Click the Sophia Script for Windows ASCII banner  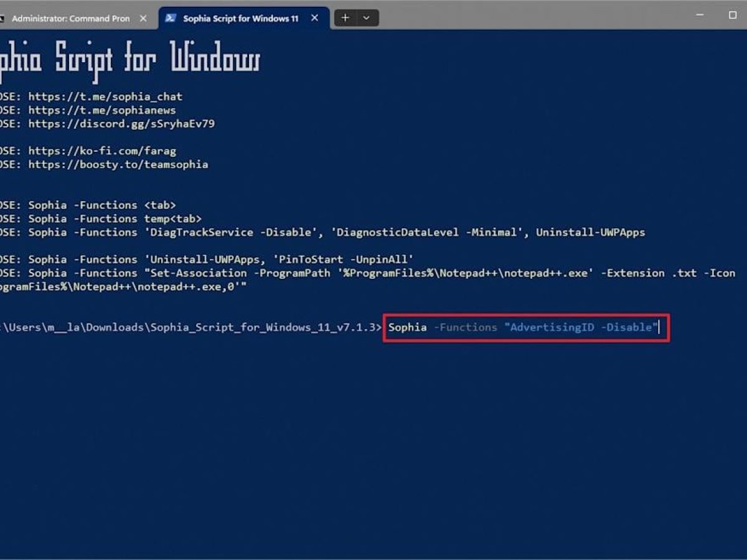[x=129, y=60]
